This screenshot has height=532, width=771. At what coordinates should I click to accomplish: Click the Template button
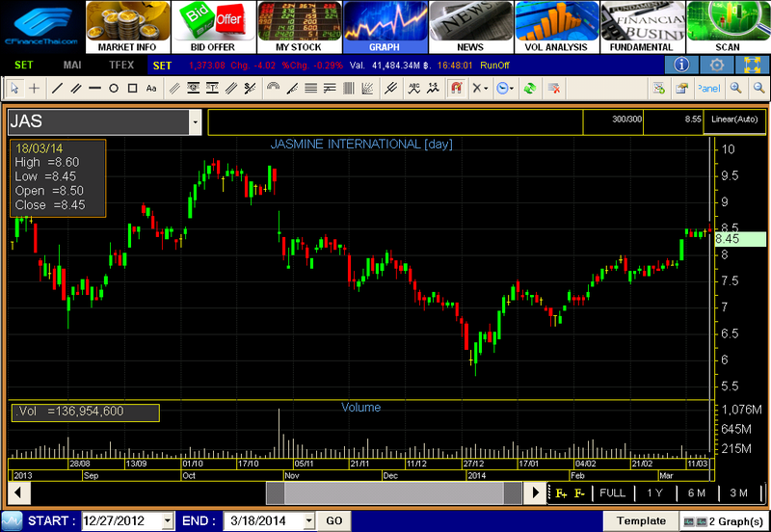(x=641, y=520)
